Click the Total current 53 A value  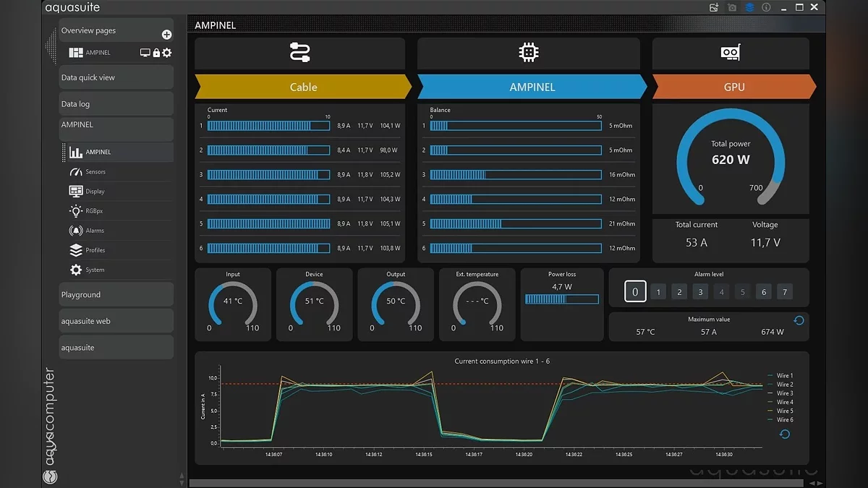coord(697,243)
